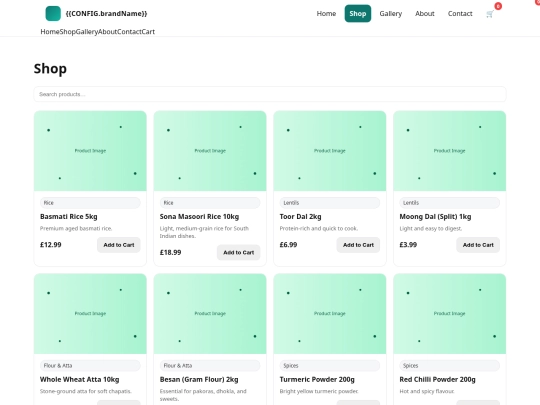Focus the Search products input field
The height and width of the screenshot is (405, 540).
click(270, 94)
